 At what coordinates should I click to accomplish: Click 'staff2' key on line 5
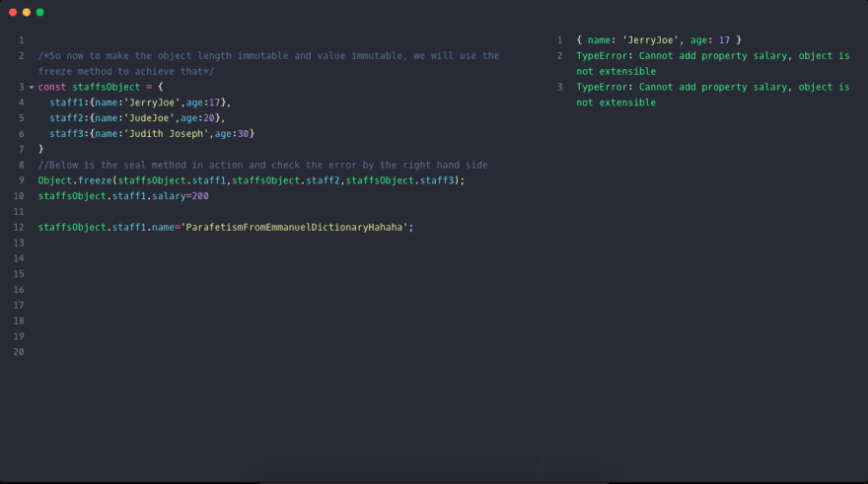point(66,118)
